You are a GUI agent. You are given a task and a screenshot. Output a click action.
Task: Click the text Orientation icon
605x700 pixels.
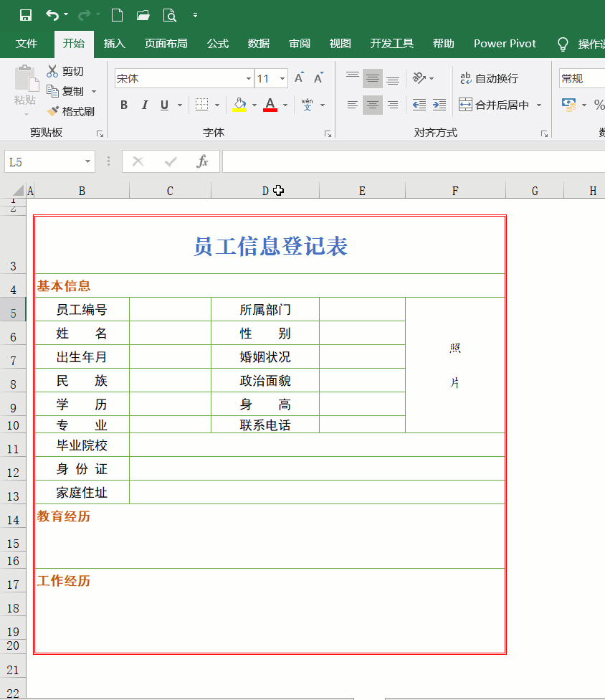coord(419,78)
